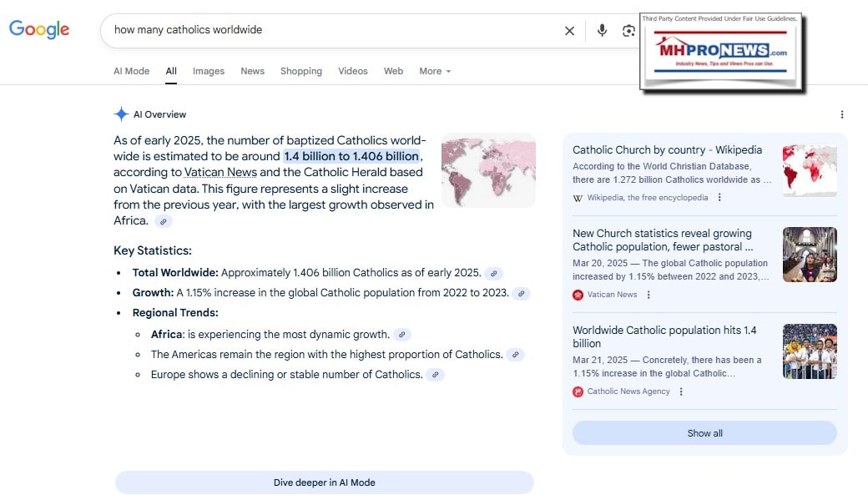Click Dive deeper in AI Mode button
868x500 pixels.
coord(324,482)
